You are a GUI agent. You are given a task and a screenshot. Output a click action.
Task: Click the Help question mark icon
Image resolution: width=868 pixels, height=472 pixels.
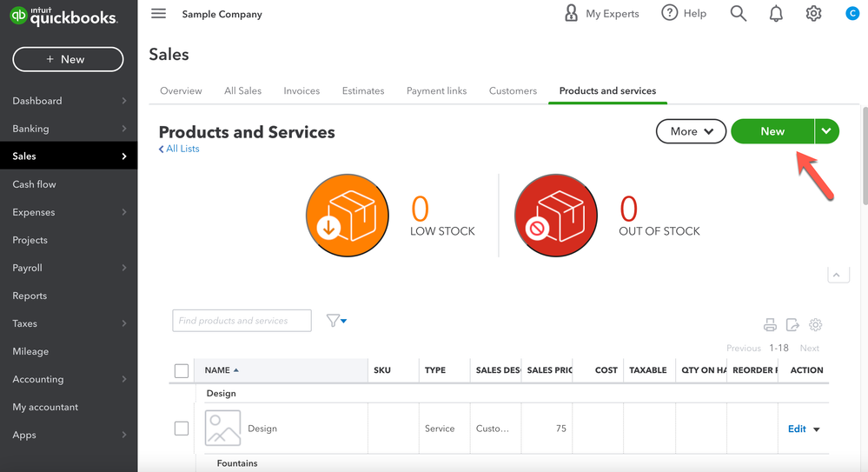[669, 13]
